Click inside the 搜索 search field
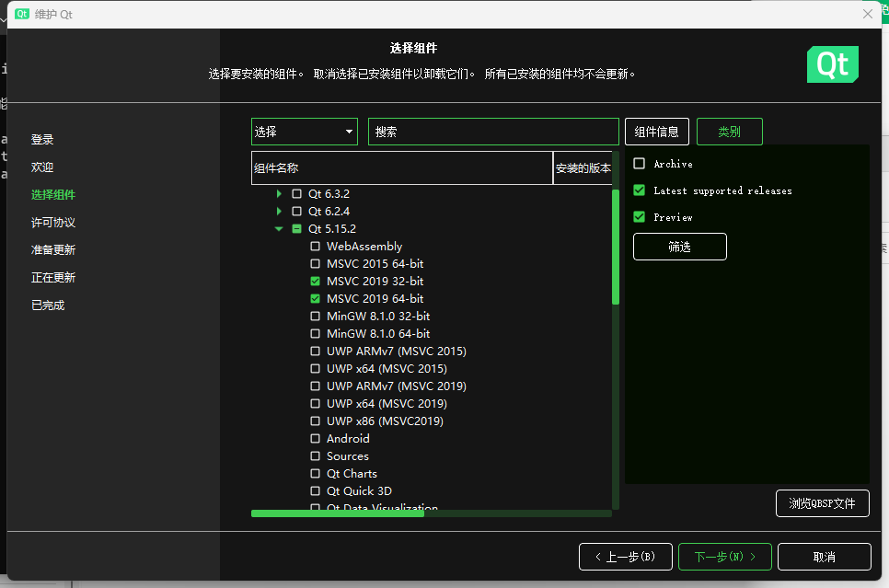Viewport: 889px width, 588px height. coord(493,132)
